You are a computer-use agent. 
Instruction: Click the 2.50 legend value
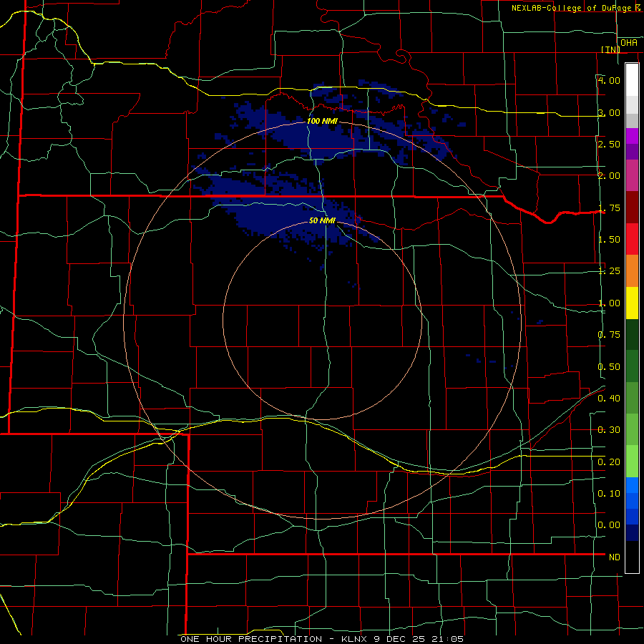tap(609, 144)
